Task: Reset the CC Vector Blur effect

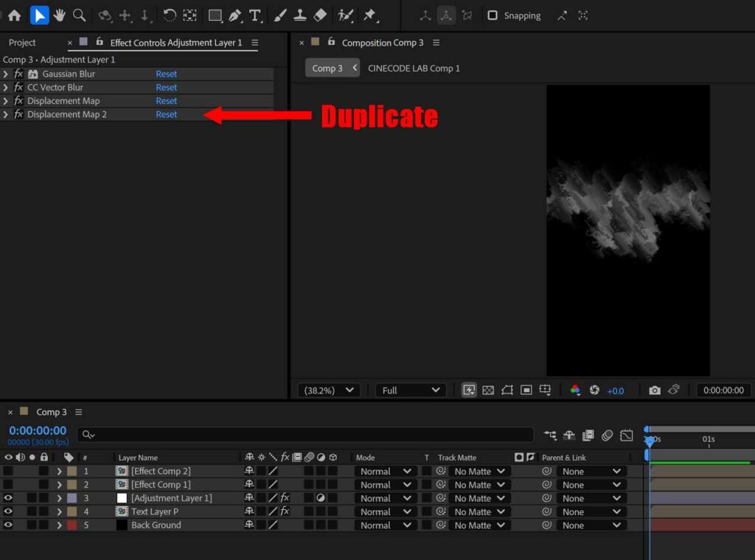Action: point(166,88)
